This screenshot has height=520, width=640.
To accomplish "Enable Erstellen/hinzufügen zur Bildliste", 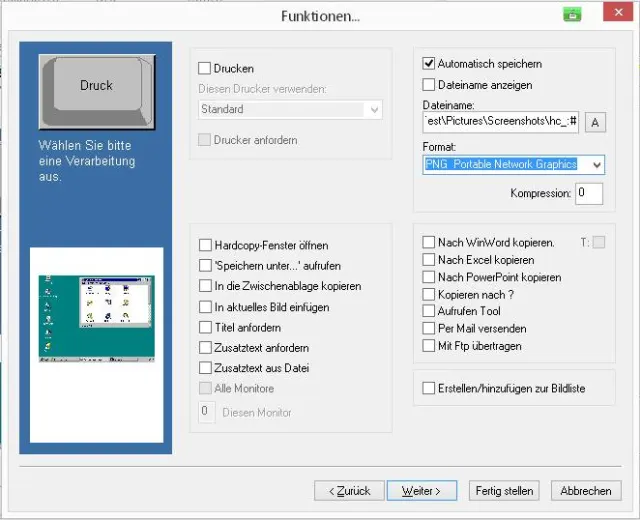I will click(429, 388).
